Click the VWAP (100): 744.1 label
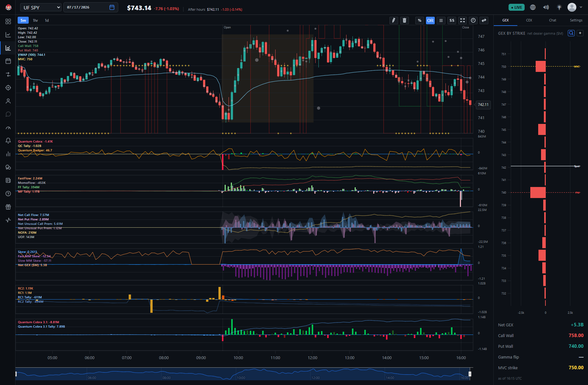The image size is (588, 385). tap(32, 55)
